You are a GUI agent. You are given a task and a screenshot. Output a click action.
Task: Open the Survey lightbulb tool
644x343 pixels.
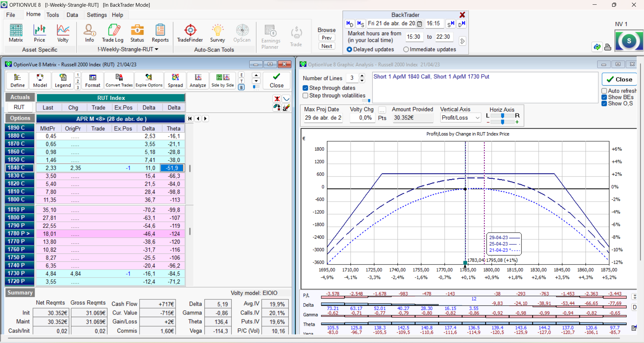click(x=217, y=33)
